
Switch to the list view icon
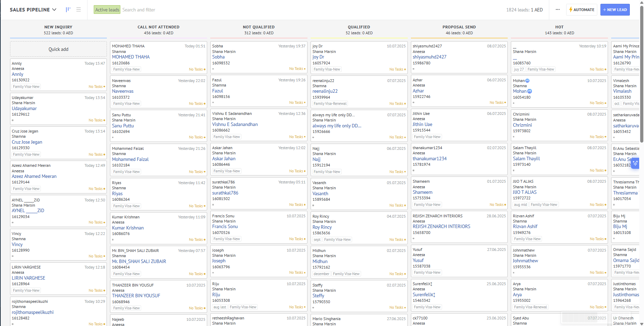click(x=79, y=10)
